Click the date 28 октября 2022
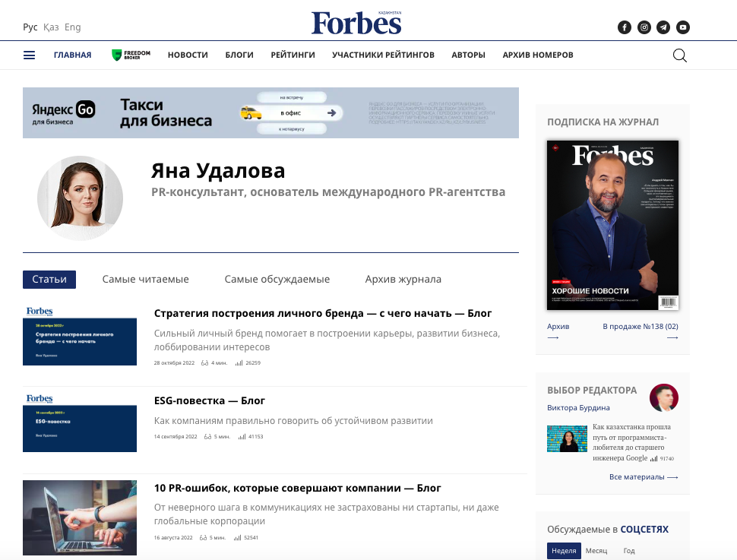737x560 pixels. point(175,363)
